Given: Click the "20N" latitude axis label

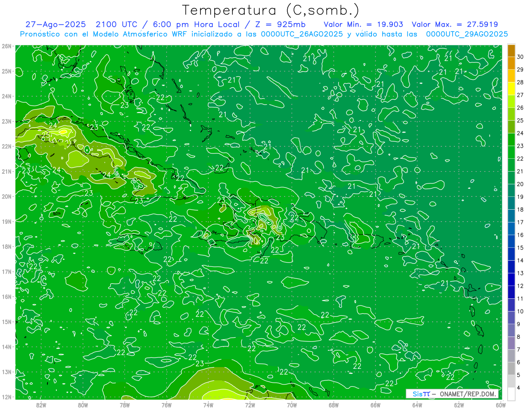Looking at the screenshot, I should tap(7, 196).
